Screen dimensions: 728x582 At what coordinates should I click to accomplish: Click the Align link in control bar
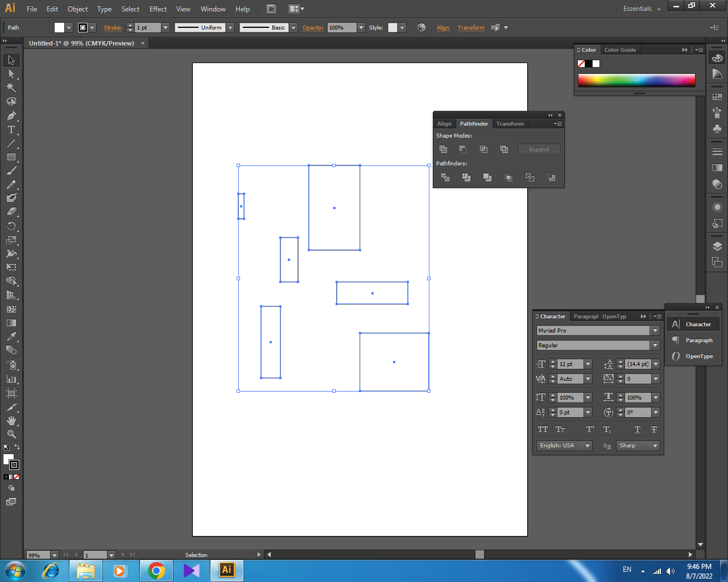[x=443, y=27]
